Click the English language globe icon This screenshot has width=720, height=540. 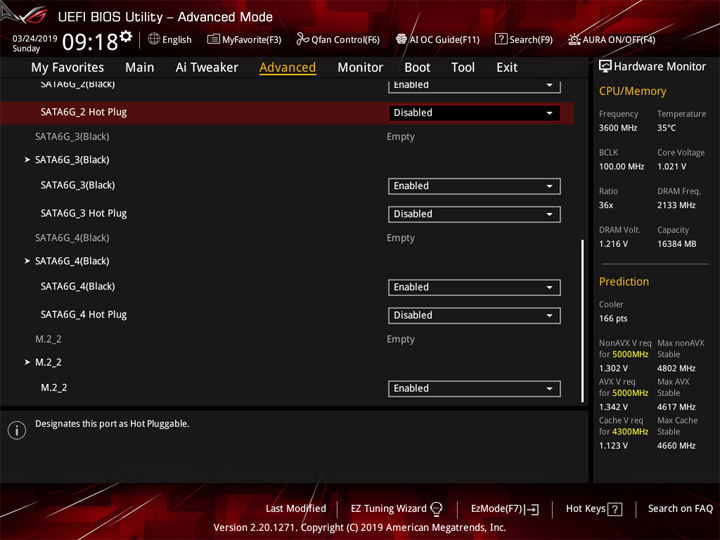tap(154, 39)
